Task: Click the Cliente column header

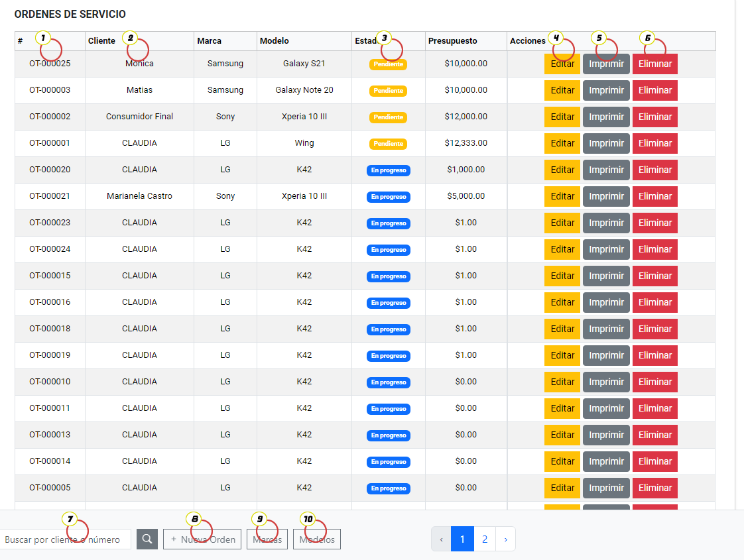Action: tap(101, 41)
